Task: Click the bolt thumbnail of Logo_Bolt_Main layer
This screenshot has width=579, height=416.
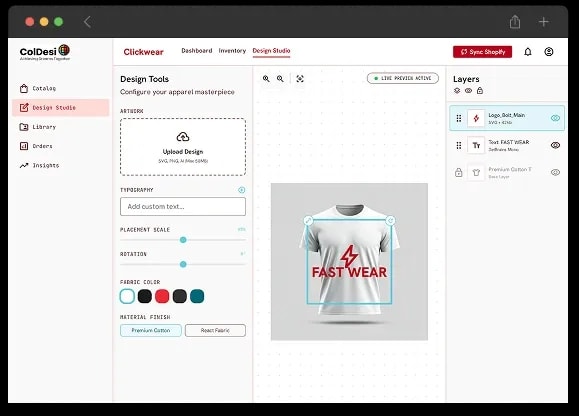Action: point(476,118)
